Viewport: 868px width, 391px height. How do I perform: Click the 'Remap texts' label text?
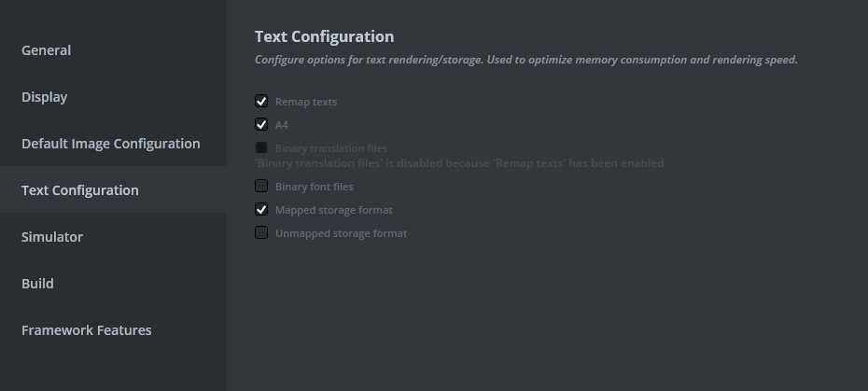[306, 102]
